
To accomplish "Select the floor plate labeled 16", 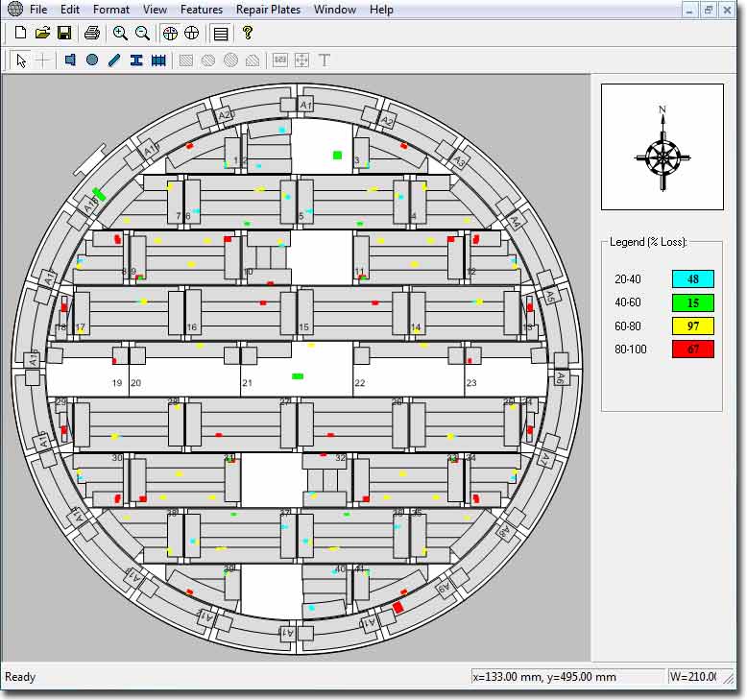I will point(241,313).
